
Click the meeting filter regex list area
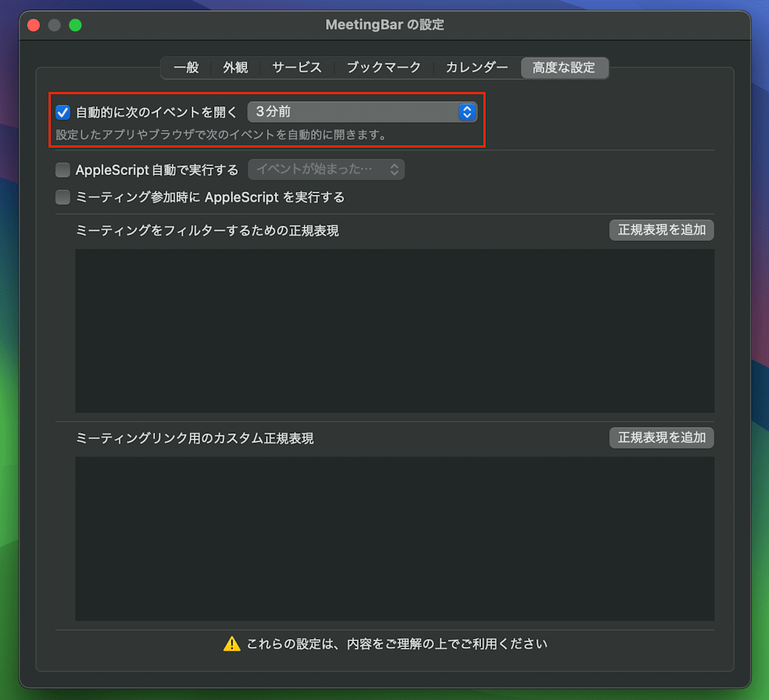[x=395, y=331]
